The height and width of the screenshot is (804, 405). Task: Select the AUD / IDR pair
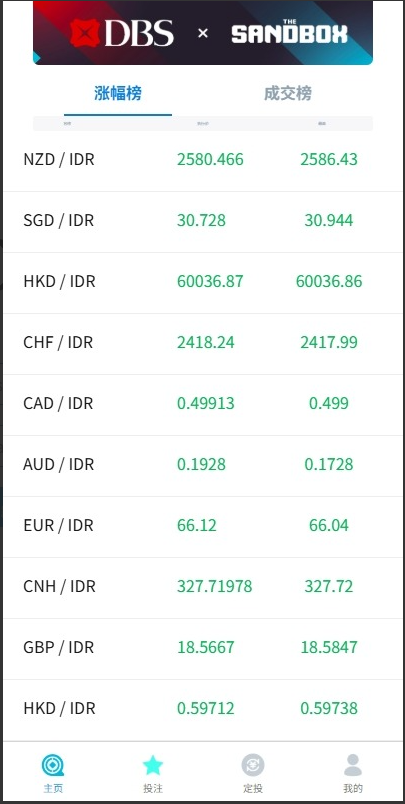pos(203,465)
